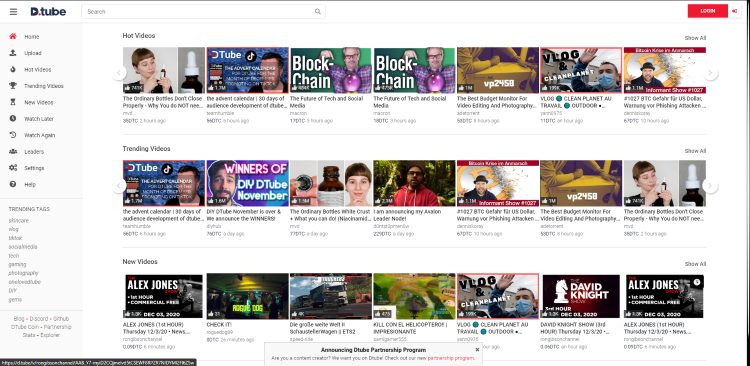Select the skincare trending tag

[19, 221]
